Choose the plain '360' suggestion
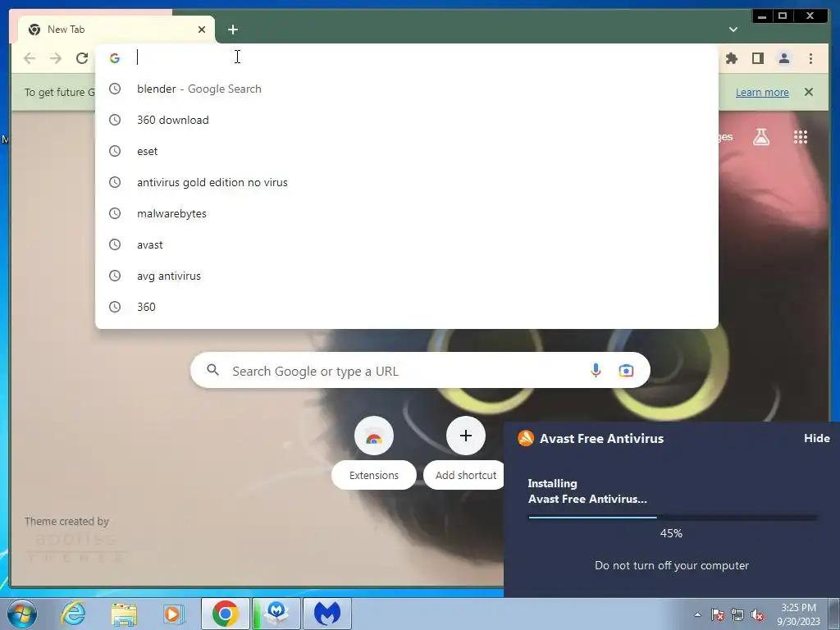The height and width of the screenshot is (630, 840). click(x=407, y=307)
